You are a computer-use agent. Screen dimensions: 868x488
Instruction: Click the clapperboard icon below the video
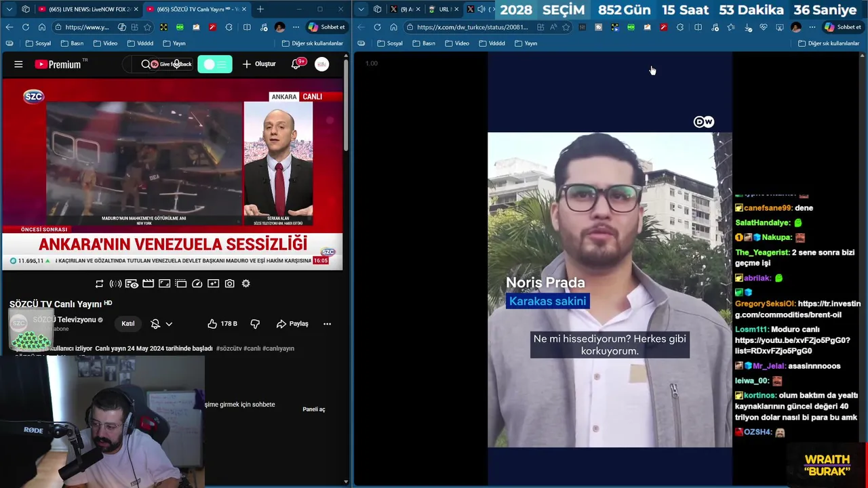(x=148, y=283)
